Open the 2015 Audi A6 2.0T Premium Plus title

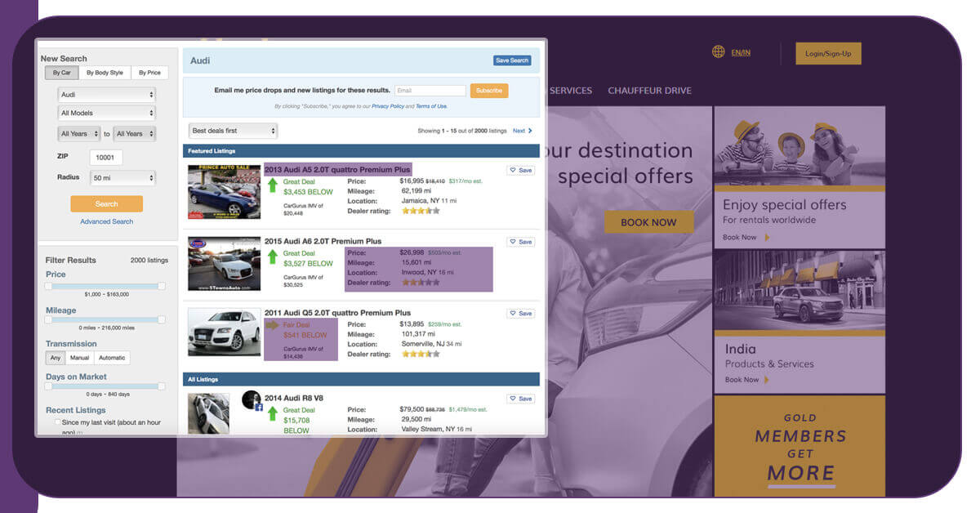coord(323,242)
